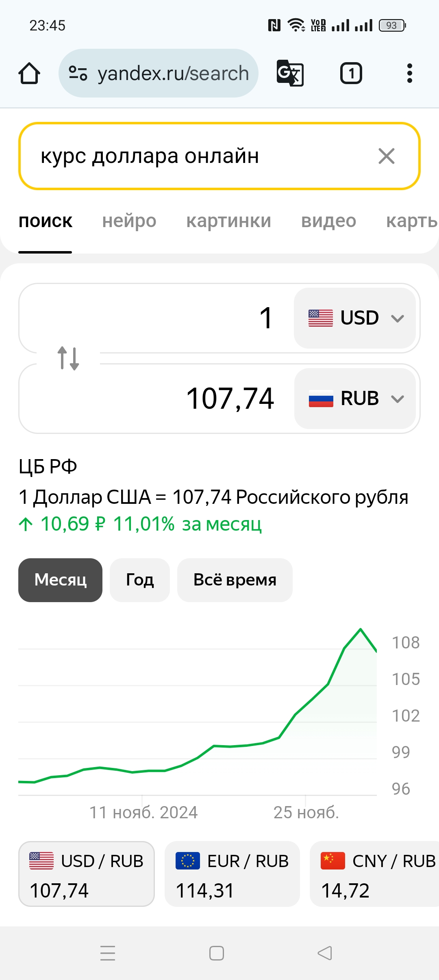Tap the Google Translate page icon

pyautogui.click(x=290, y=74)
